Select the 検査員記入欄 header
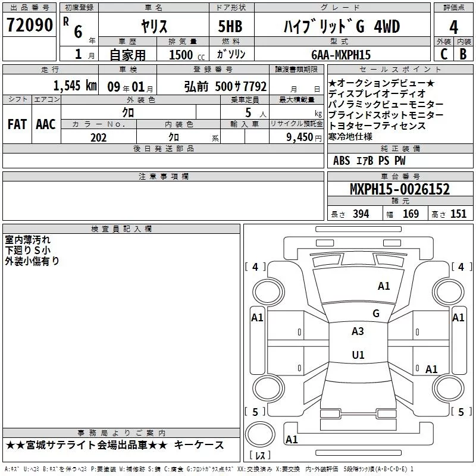Image resolution: width=476 pixels, height=476 pixels. [x=121, y=229]
